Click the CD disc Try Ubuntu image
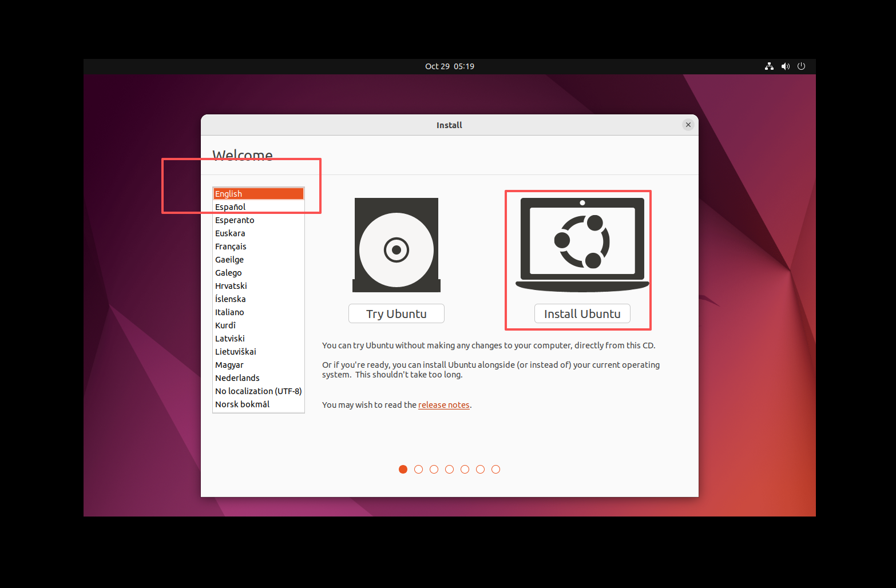 [x=397, y=245]
